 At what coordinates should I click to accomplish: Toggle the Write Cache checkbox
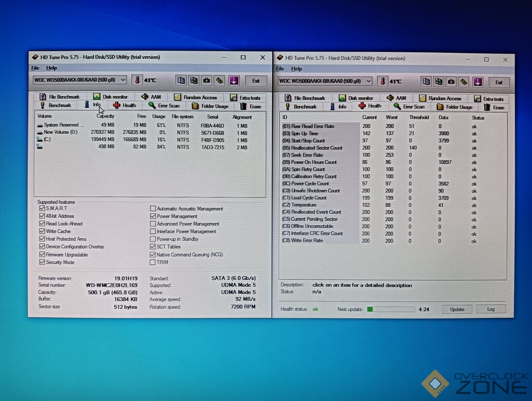[42, 231]
